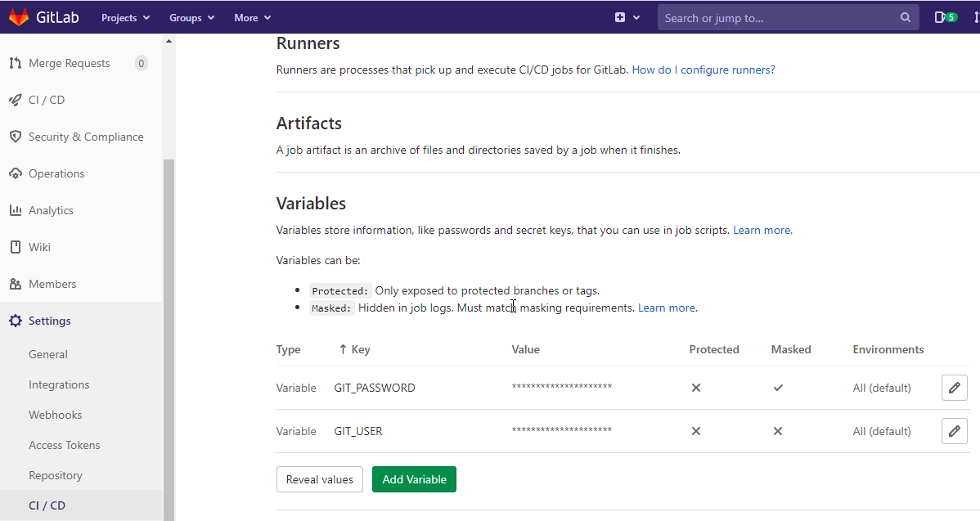
Task: Follow the 'How do I configure runners?' link
Action: (702, 70)
